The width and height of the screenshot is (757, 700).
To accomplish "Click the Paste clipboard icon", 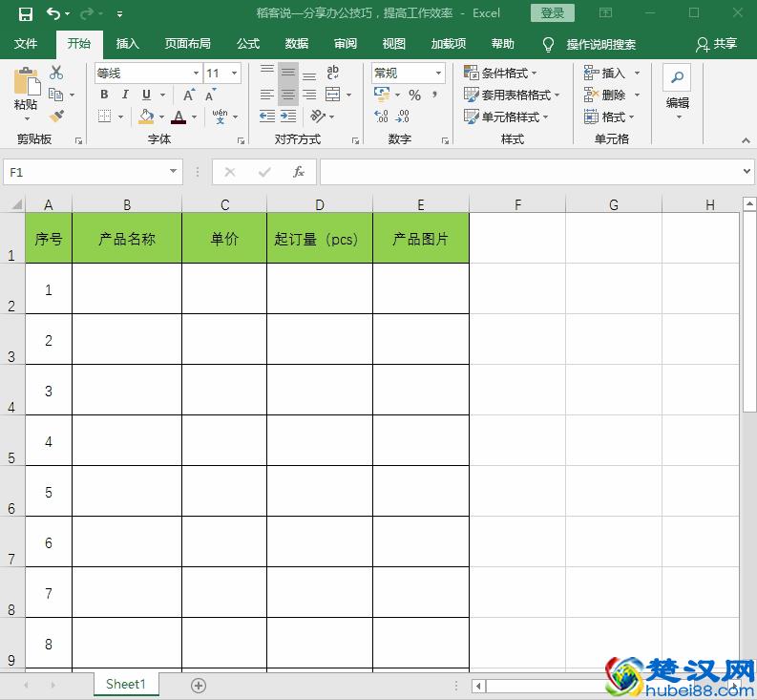I will click(x=26, y=81).
